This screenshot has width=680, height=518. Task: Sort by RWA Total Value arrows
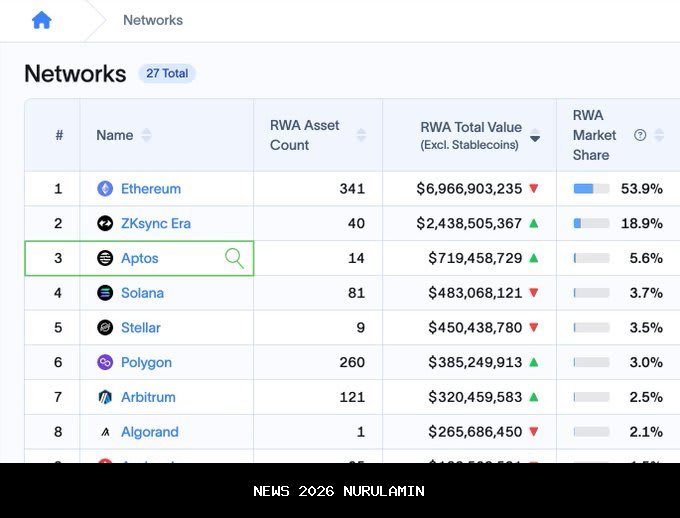pyautogui.click(x=535, y=135)
